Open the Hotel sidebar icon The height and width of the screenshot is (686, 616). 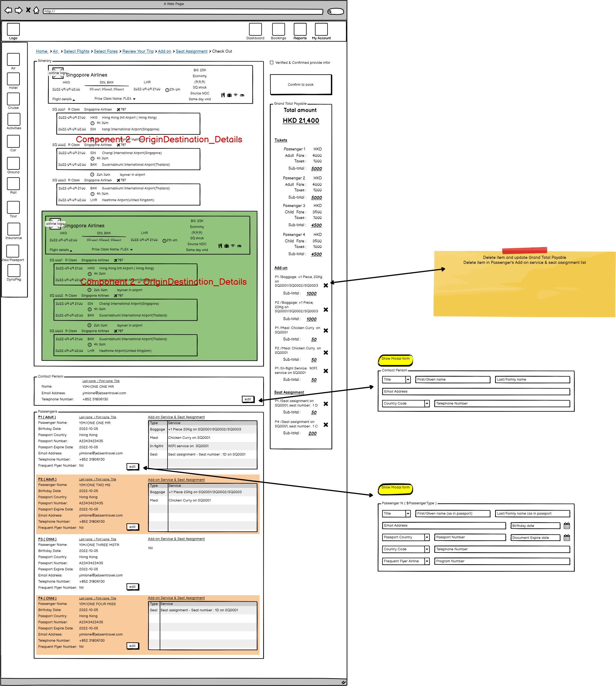point(13,79)
